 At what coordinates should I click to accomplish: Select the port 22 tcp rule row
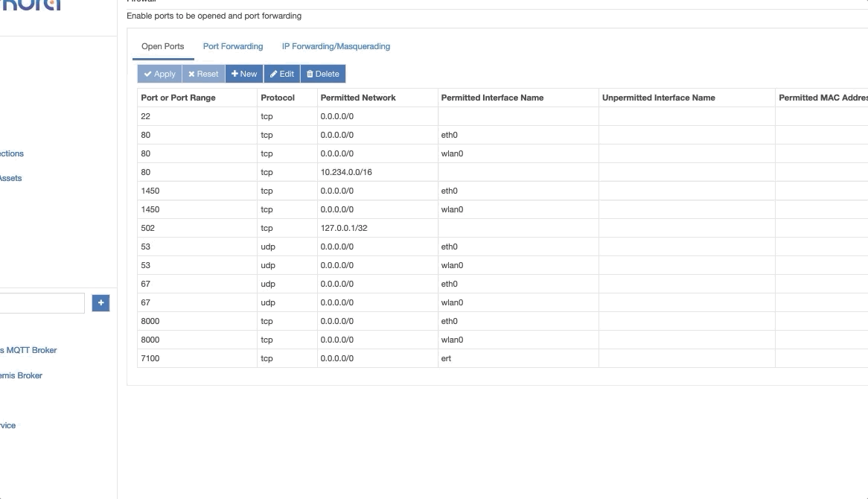(x=298, y=116)
